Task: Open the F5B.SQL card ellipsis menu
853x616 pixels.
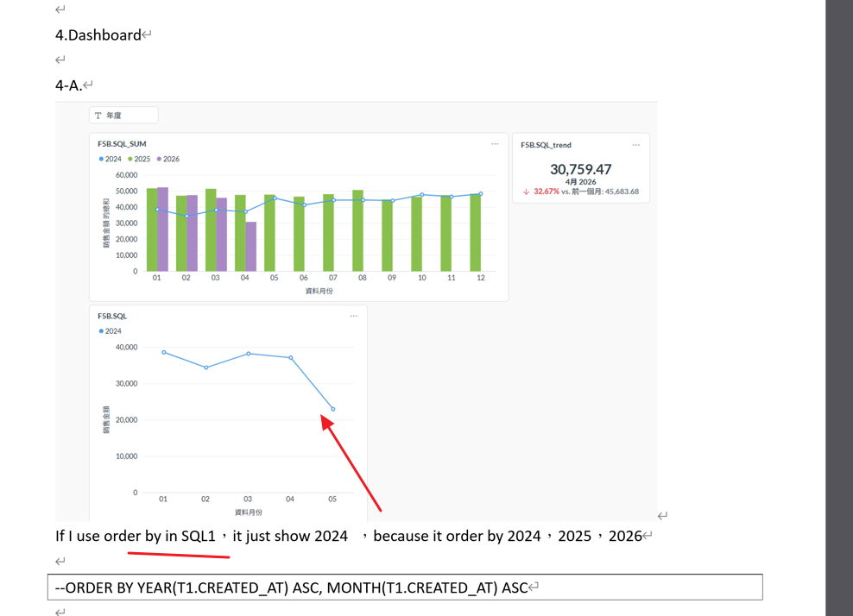Action: click(353, 316)
